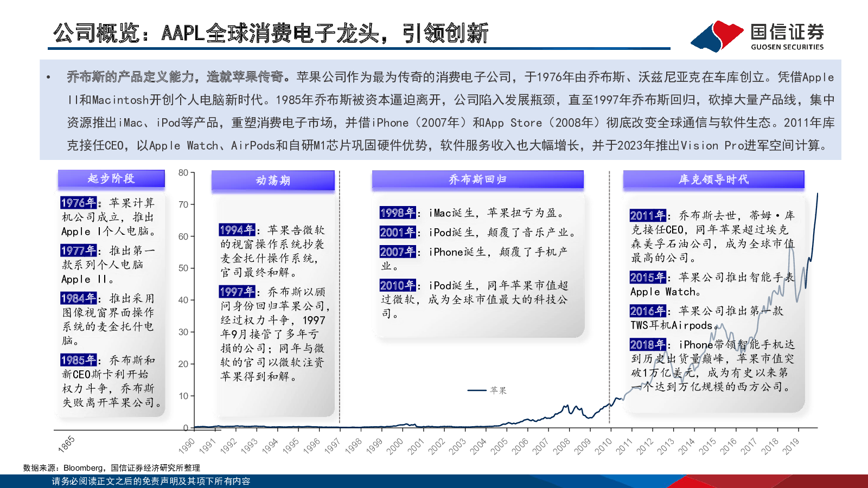The width and height of the screenshot is (868, 488).
Task: Click the 动荡期 section header
Action: click(273, 180)
